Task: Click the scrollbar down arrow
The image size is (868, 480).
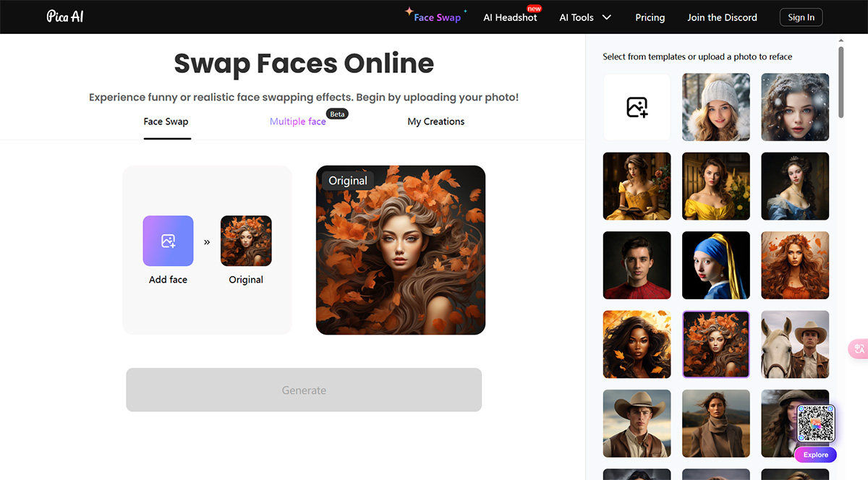Action: (841, 473)
